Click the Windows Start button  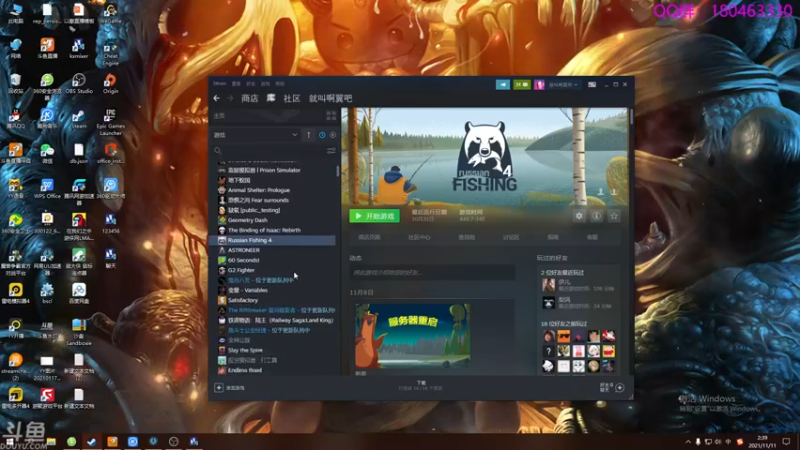pyautogui.click(x=9, y=441)
